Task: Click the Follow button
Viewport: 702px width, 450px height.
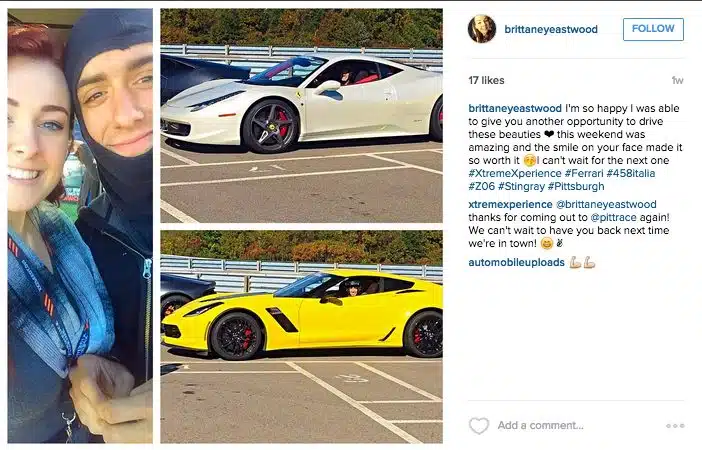Action: tap(653, 29)
